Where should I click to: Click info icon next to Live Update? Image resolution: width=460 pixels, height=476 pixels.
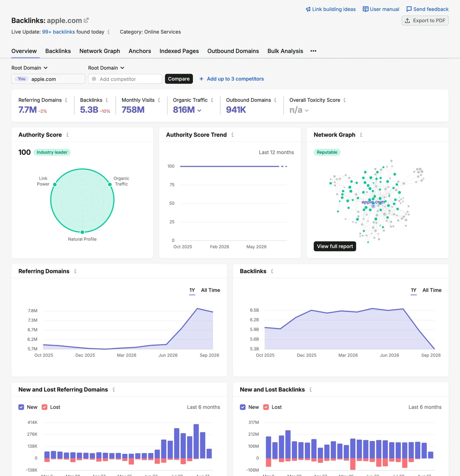click(108, 32)
